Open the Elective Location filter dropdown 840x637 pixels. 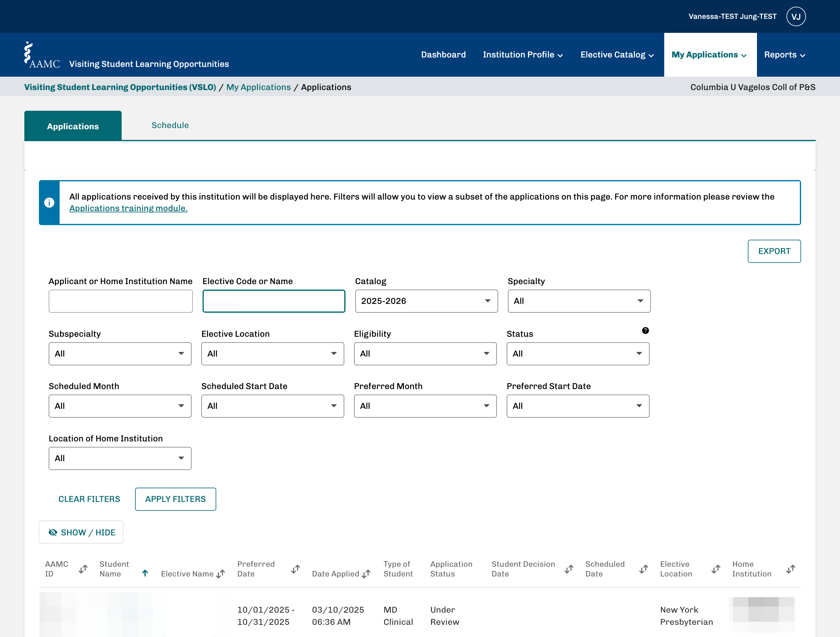click(273, 354)
